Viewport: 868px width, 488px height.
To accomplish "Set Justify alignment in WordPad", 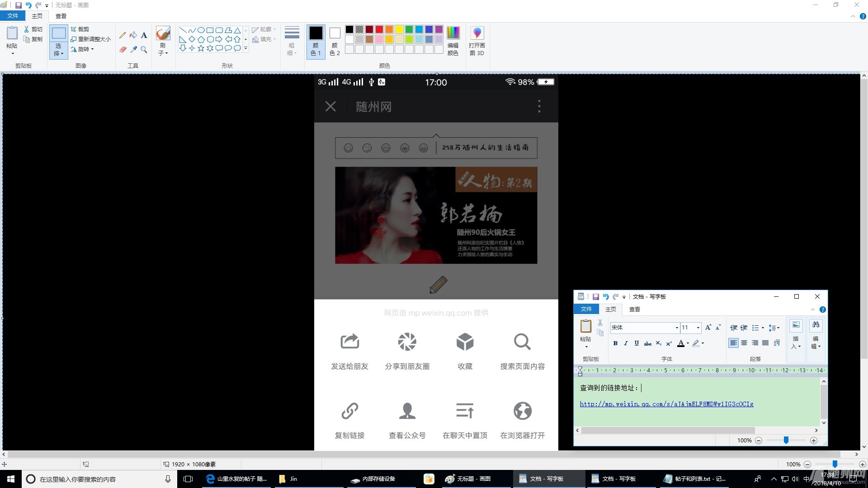I will click(x=765, y=343).
